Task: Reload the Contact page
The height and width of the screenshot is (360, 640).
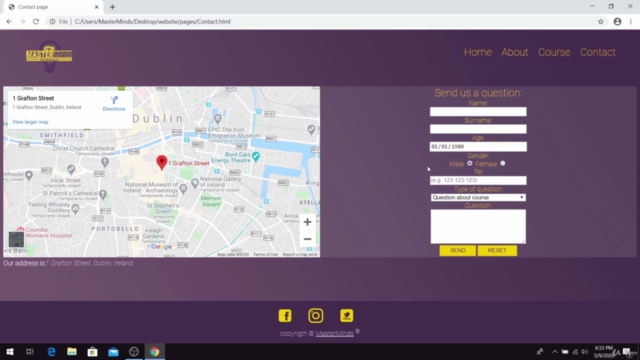Action: [36, 22]
